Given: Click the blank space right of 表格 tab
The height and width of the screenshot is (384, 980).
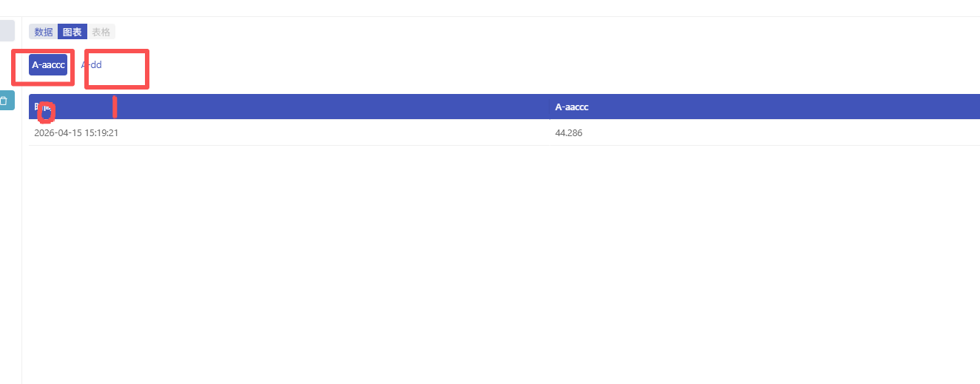Looking at the screenshot, I should (x=444, y=32).
